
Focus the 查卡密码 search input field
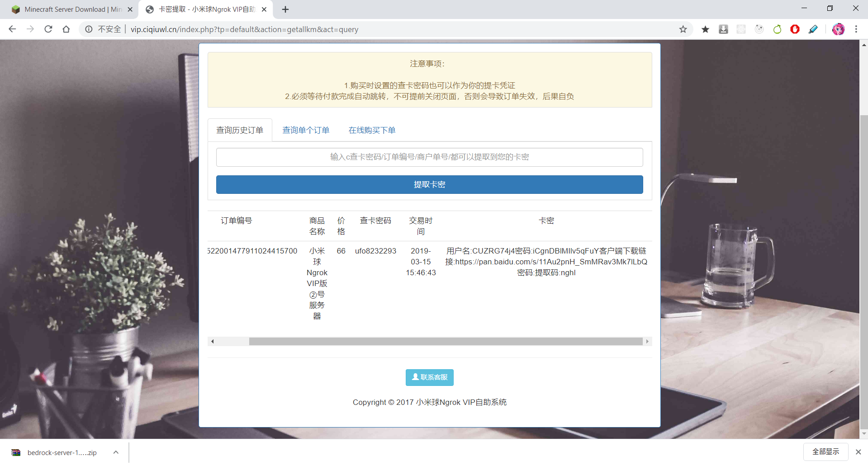[x=429, y=157]
